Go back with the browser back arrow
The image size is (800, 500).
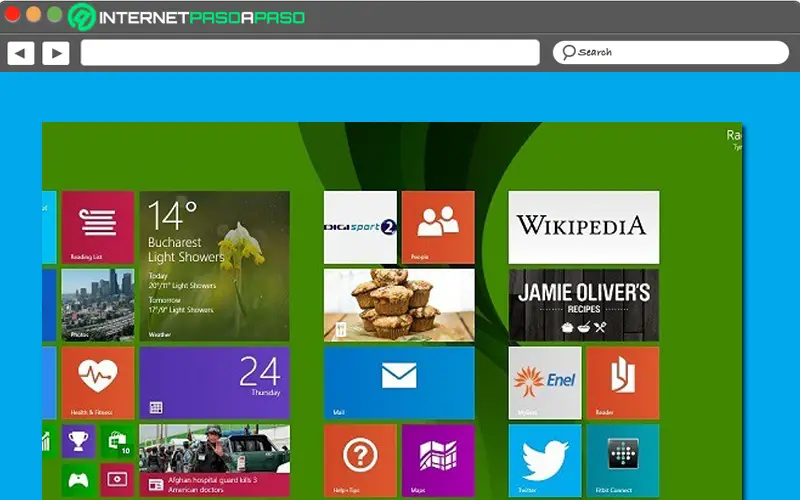[x=21, y=53]
